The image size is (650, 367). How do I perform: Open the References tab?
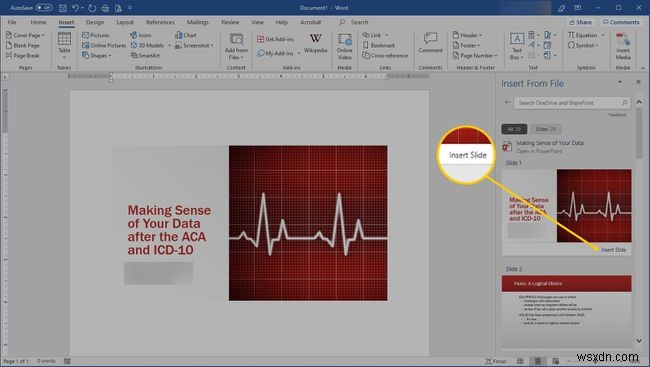(x=160, y=22)
